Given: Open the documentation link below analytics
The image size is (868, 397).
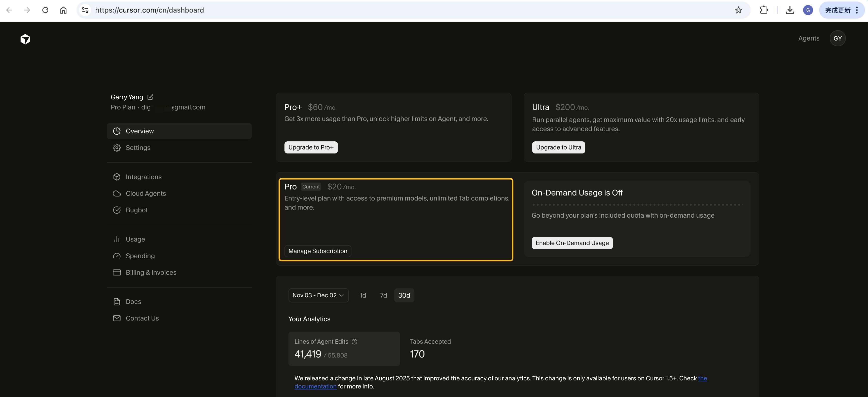Looking at the screenshot, I should tap(315, 386).
